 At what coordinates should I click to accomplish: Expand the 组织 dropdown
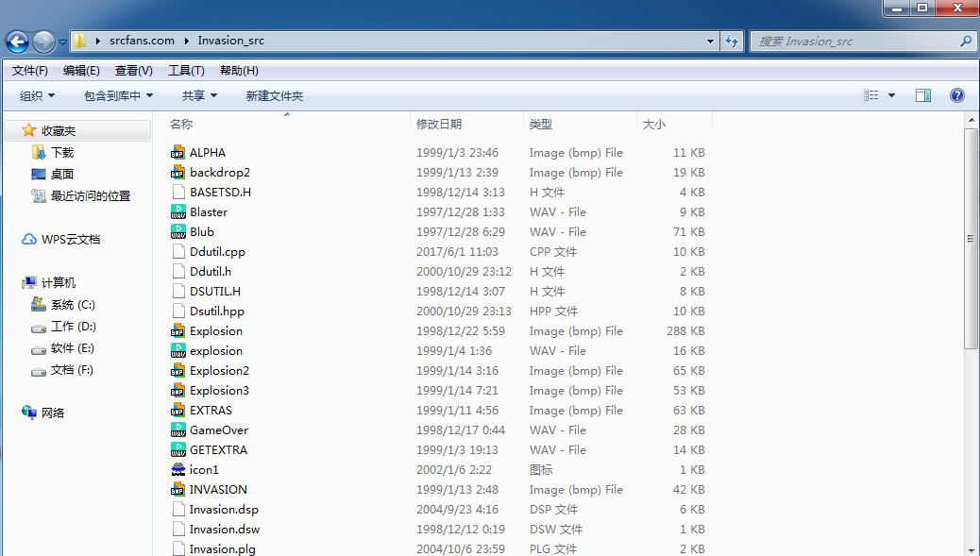tap(37, 95)
